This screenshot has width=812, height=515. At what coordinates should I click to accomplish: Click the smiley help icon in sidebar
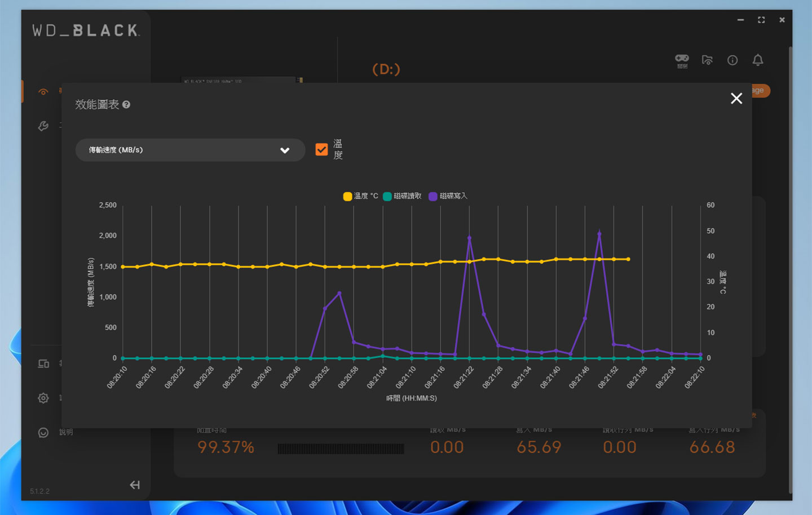click(x=43, y=433)
